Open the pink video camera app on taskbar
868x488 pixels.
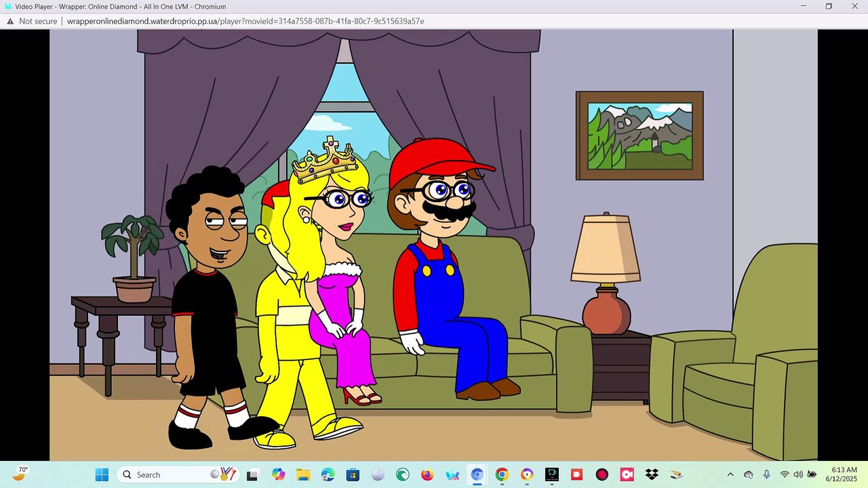pyautogui.click(x=627, y=474)
